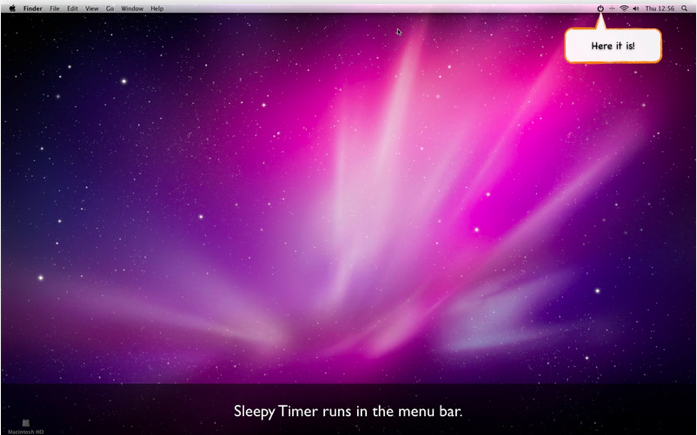The image size is (697, 435).
Task: Click the Wi-Fi status icon
Action: (x=624, y=8)
